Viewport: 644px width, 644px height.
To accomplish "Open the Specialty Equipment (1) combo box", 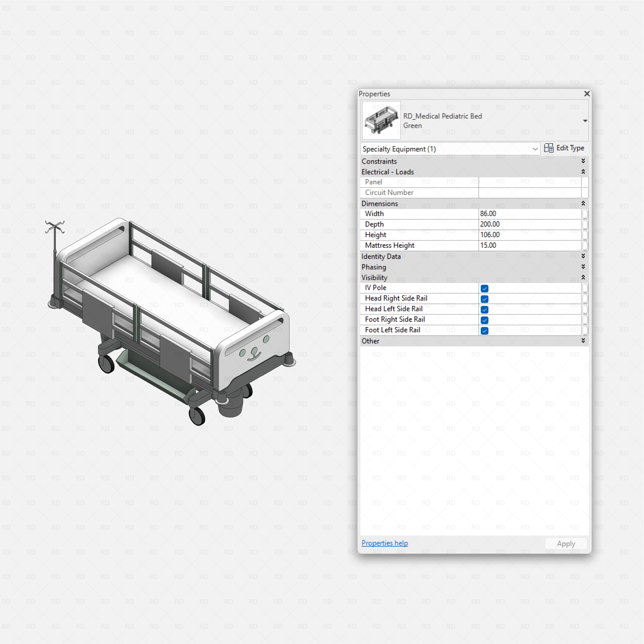I will tap(535, 149).
